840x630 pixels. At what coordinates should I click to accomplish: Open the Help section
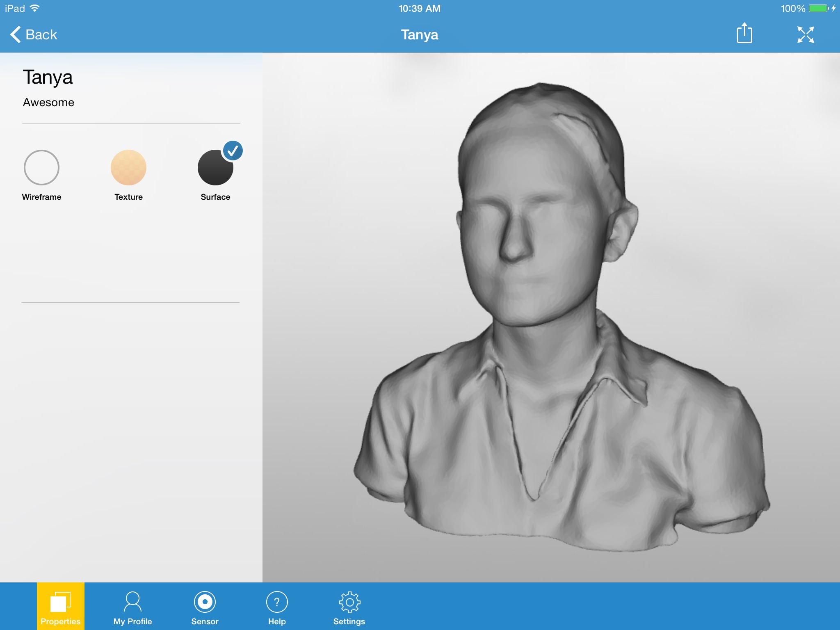tap(276, 603)
